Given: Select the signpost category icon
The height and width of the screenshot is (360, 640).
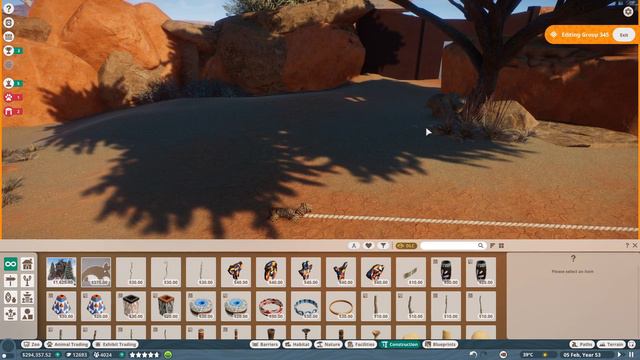Looking at the screenshot, I should 11,280.
